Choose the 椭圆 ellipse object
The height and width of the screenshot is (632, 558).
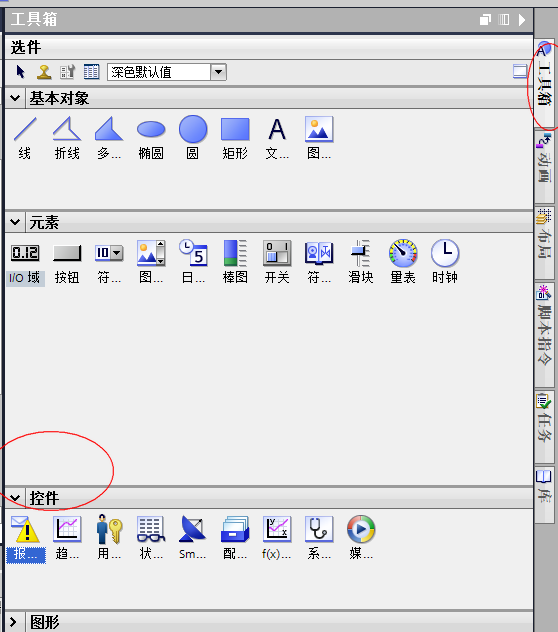(151, 138)
